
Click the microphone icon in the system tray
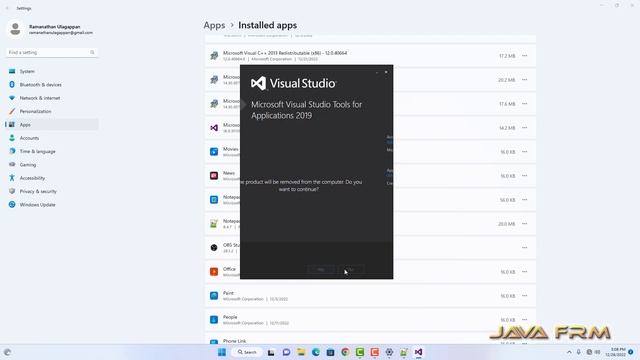(579, 352)
